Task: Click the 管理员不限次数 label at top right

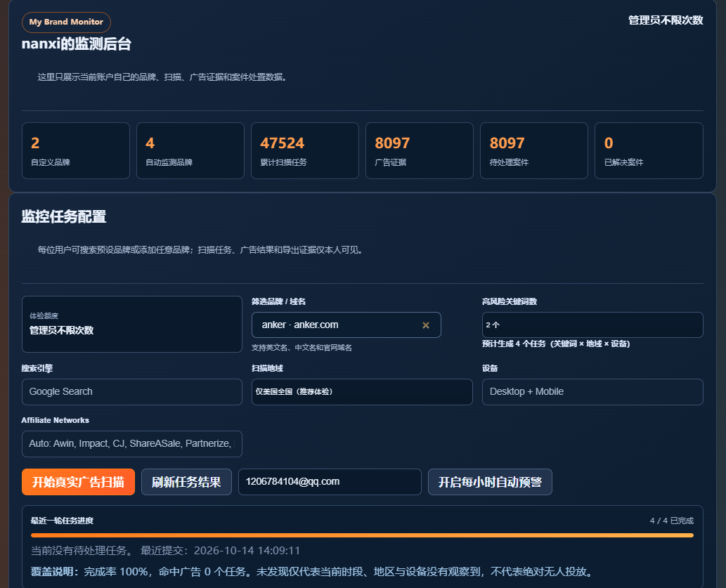Action: (x=666, y=20)
